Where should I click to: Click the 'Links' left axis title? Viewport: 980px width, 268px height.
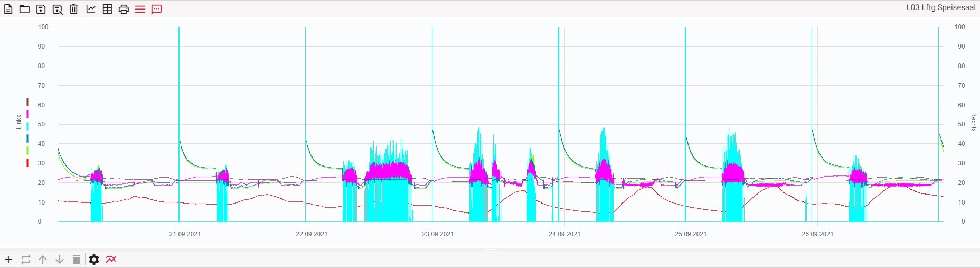[x=18, y=122]
